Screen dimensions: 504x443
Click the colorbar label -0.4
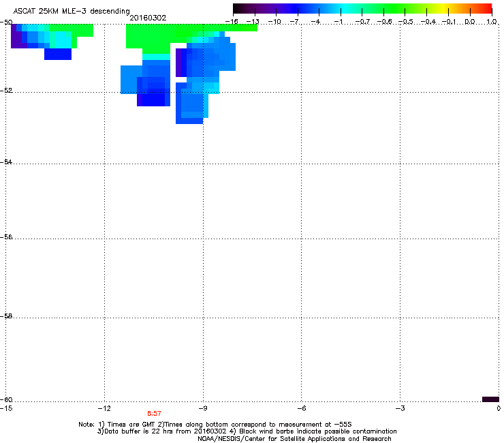pyautogui.click(x=428, y=22)
